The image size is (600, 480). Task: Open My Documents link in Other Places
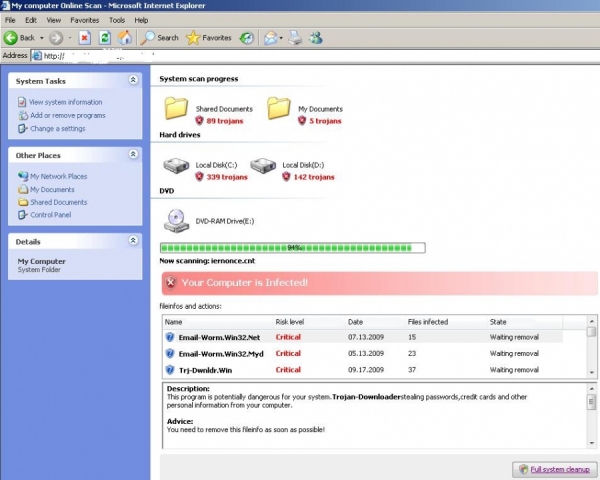pyautogui.click(x=52, y=189)
